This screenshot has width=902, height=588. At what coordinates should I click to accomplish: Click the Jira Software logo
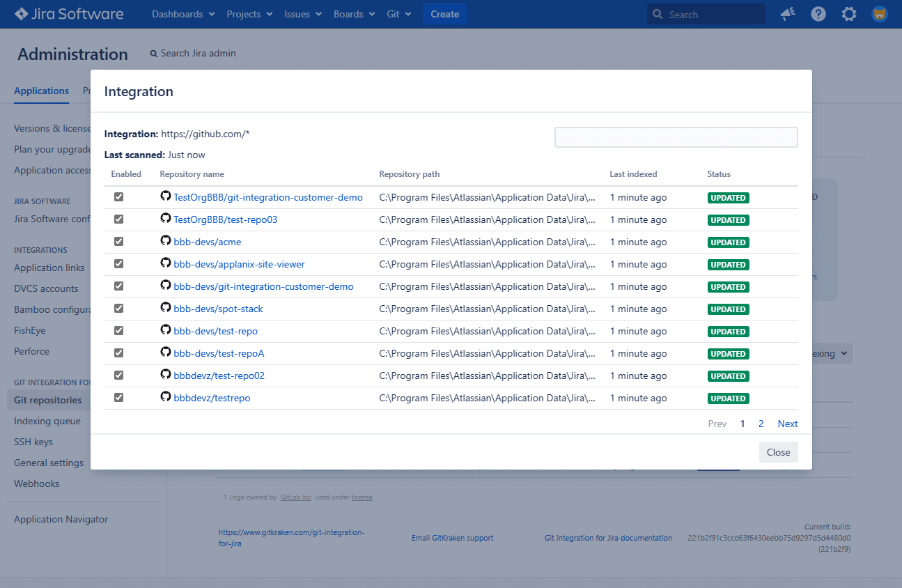click(69, 14)
